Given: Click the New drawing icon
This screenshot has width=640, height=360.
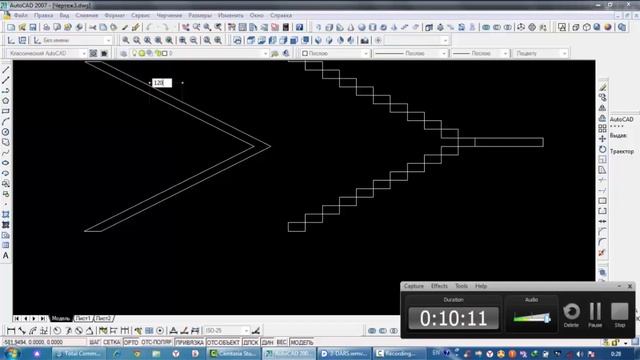Looking at the screenshot, I should tap(11, 27).
